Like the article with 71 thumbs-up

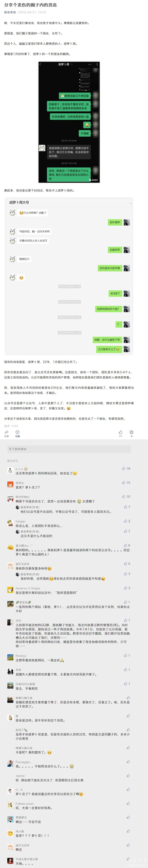tap(121, 432)
